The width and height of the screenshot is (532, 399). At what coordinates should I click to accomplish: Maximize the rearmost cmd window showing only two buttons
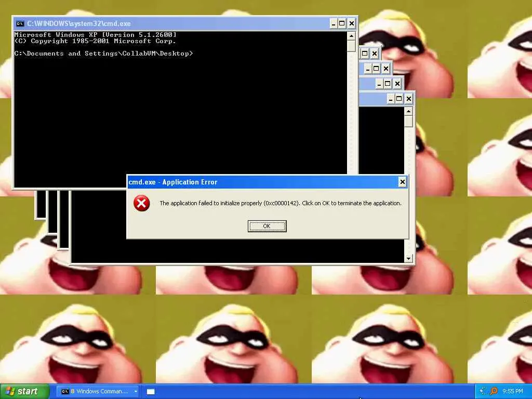click(365, 54)
